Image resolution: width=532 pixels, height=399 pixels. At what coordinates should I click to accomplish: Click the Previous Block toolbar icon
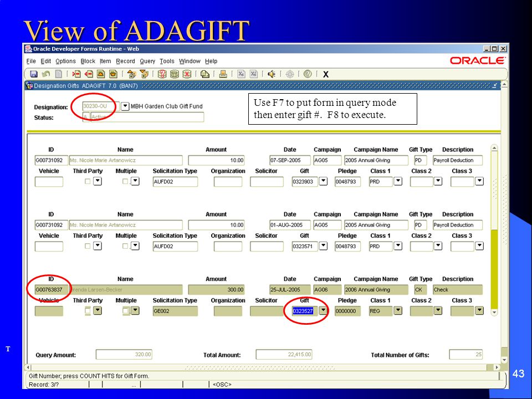coord(132,74)
